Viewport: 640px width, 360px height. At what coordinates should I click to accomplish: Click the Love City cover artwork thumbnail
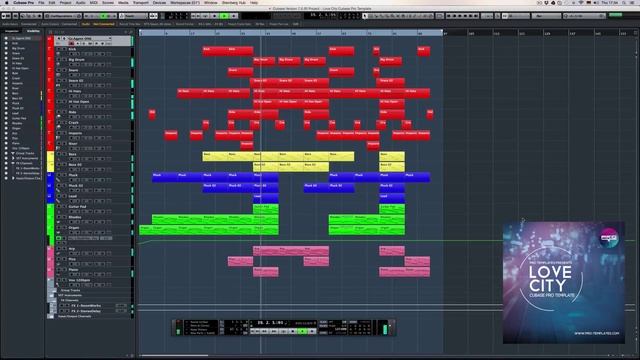click(x=564, y=282)
